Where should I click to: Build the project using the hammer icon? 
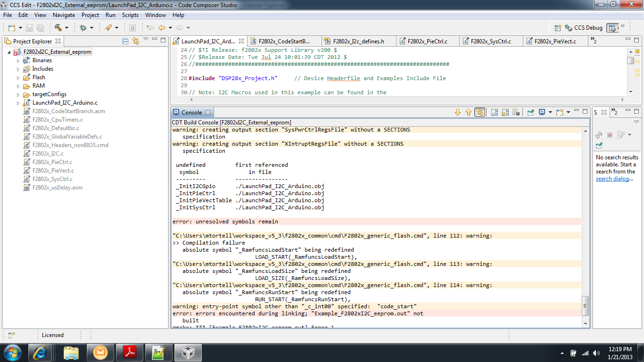click(x=59, y=27)
